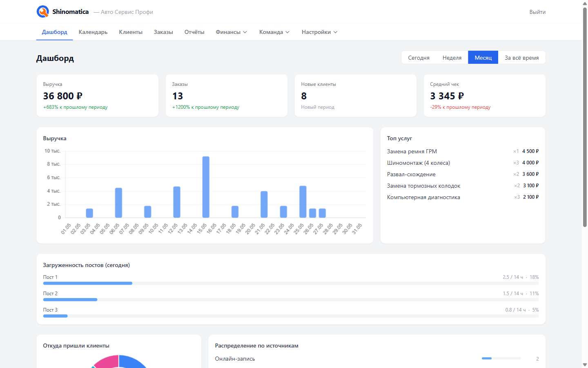Click the "Компьютерная диагностика" service row
Viewport: 588px width, 368px height.
463,197
